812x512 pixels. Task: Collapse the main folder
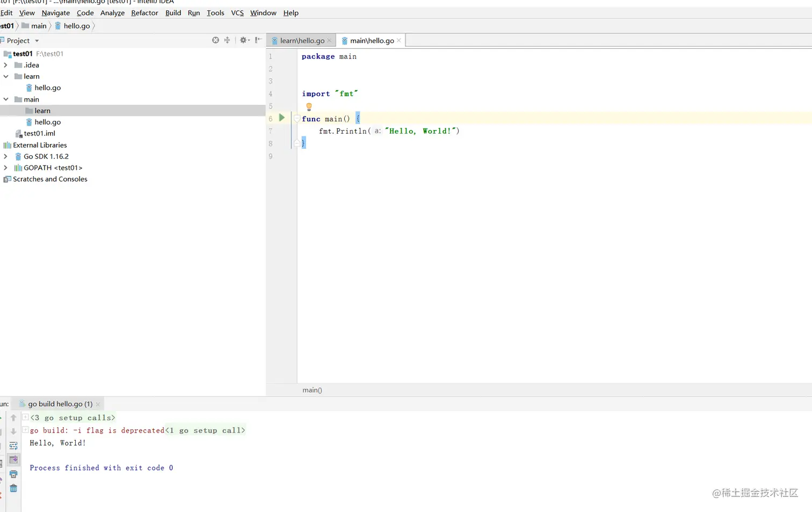click(x=6, y=99)
